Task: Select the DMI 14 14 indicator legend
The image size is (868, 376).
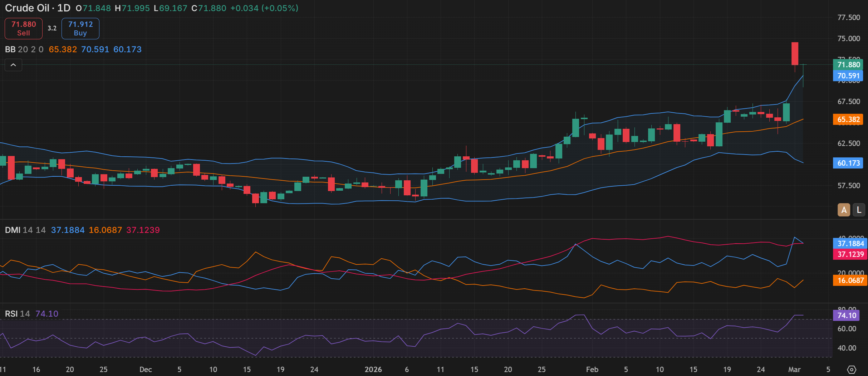Action: click(25, 230)
